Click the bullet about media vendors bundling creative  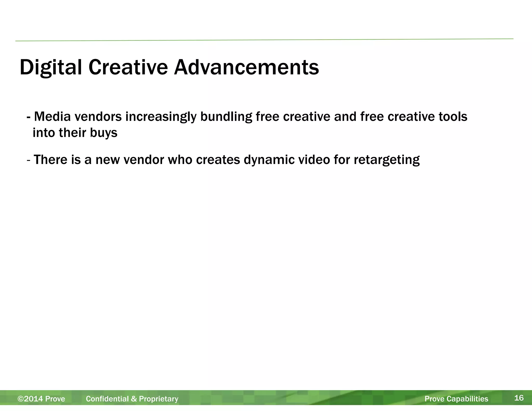(x=247, y=125)
